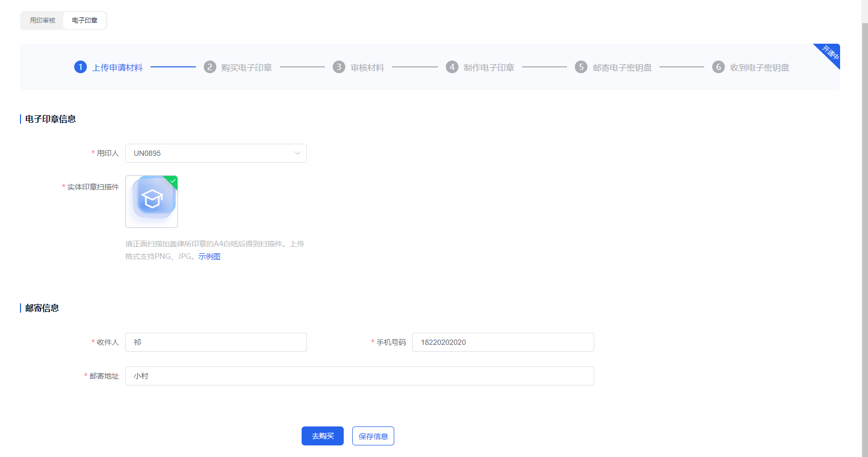The image size is (868, 457).
Task: Click the 购买电子印章 step label
Action: 246,67
